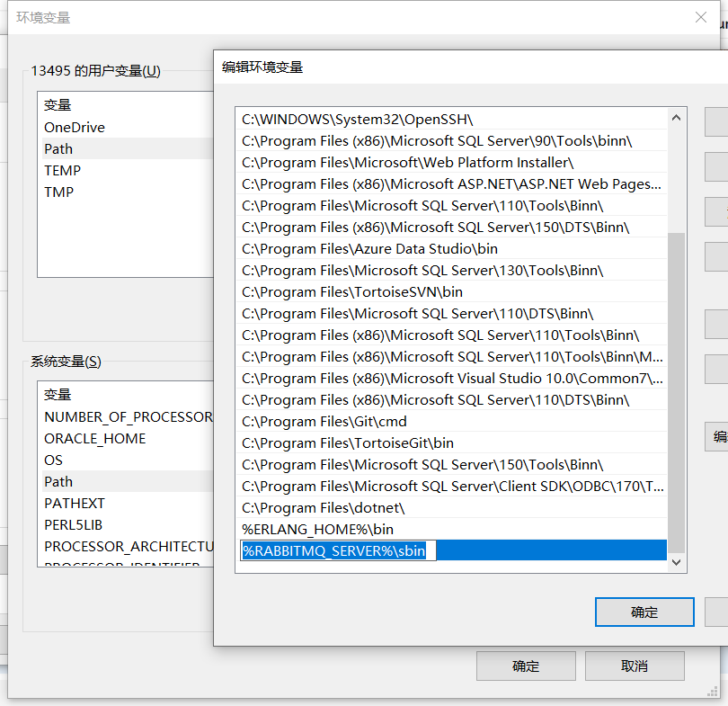This screenshot has height=706, width=728.
Task: Select (x86) SQL Server\110\Tools\Binn\ entry
Action: click(x=451, y=335)
